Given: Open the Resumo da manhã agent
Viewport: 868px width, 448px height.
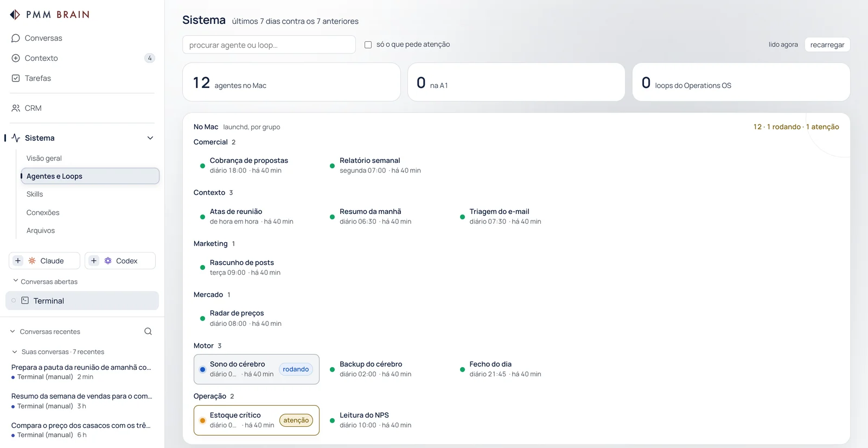Looking at the screenshot, I should click(386, 216).
